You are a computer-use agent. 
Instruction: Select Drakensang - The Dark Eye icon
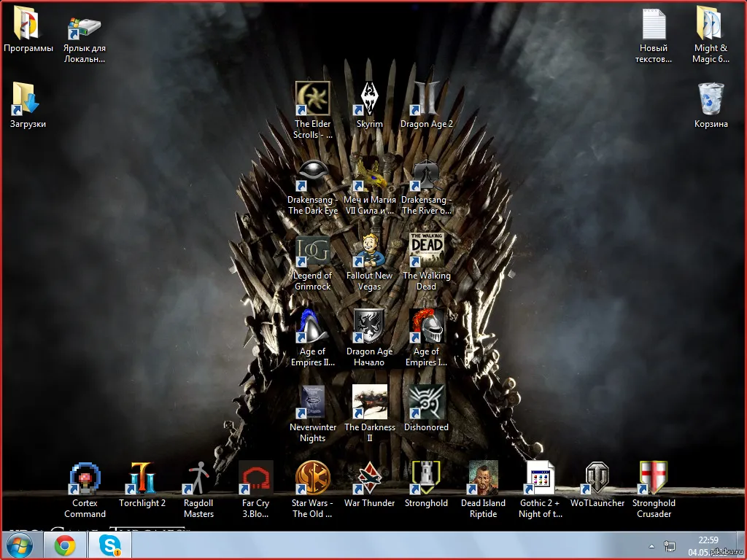[x=312, y=174]
